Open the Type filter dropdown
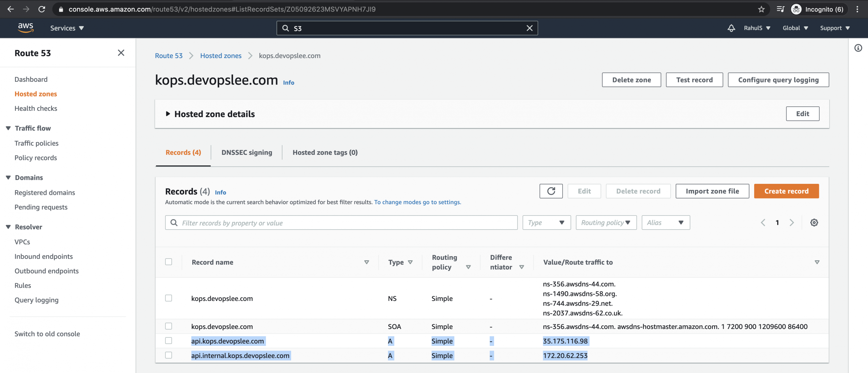Image resolution: width=868 pixels, height=373 pixels. tap(546, 223)
